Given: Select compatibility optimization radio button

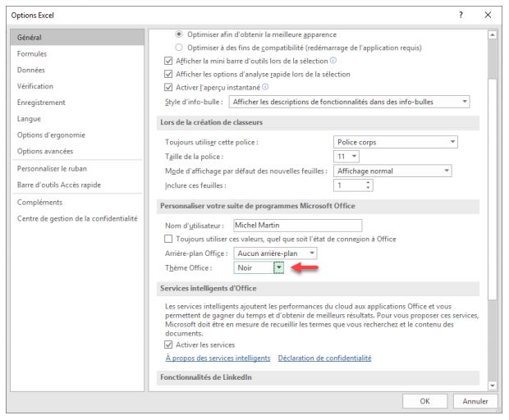Looking at the screenshot, I should [169, 47].
